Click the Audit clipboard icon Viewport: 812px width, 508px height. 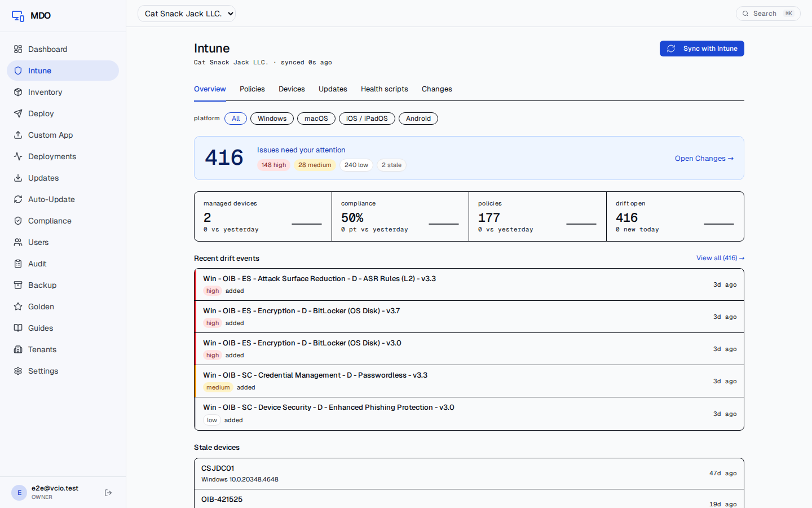point(18,264)
